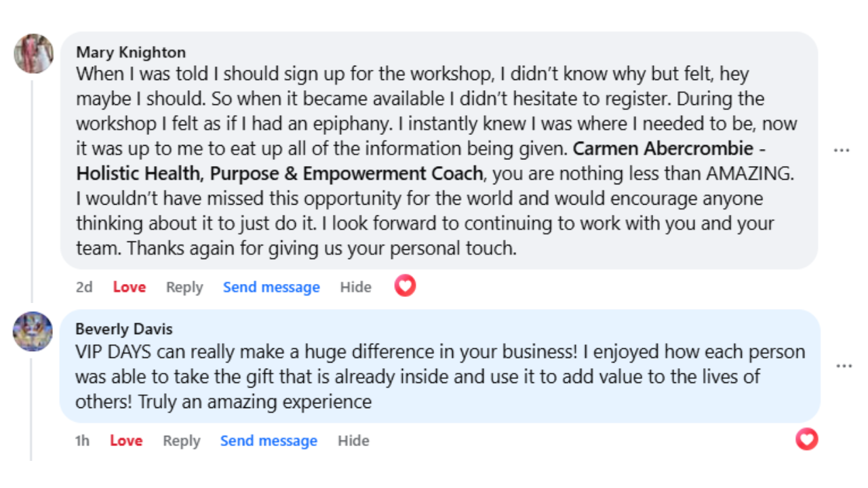Reply to Mary Knighton's comment
The image size is (868, 488).
tap(184, 287)
